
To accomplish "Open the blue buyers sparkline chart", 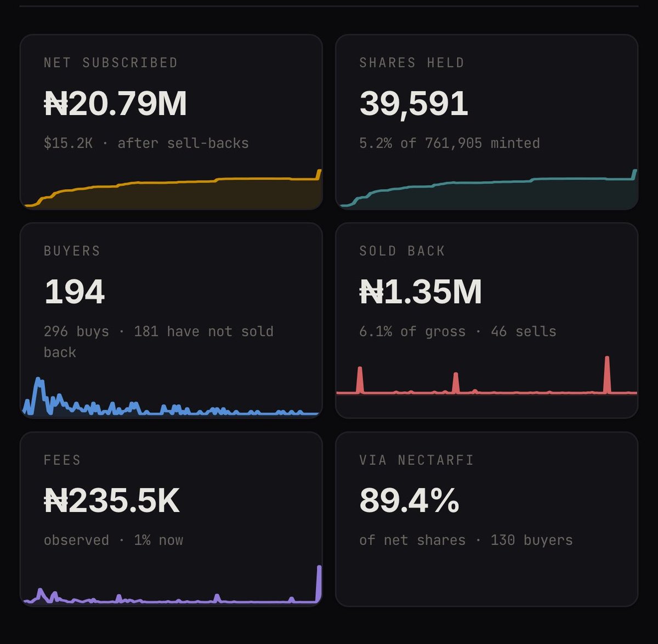I will (x=172, y=396).
